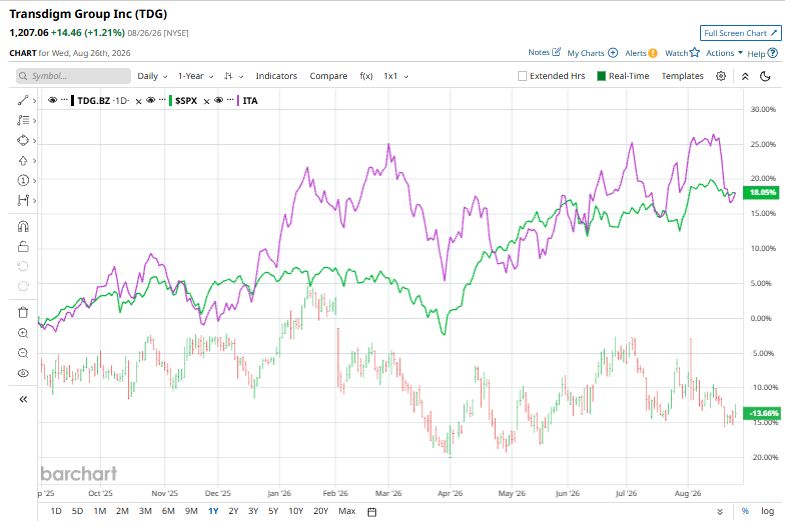The height and width of the screenshot is (527, 785).
Task: Toggle visibility of ITA series
Action: tap(218, 100)
